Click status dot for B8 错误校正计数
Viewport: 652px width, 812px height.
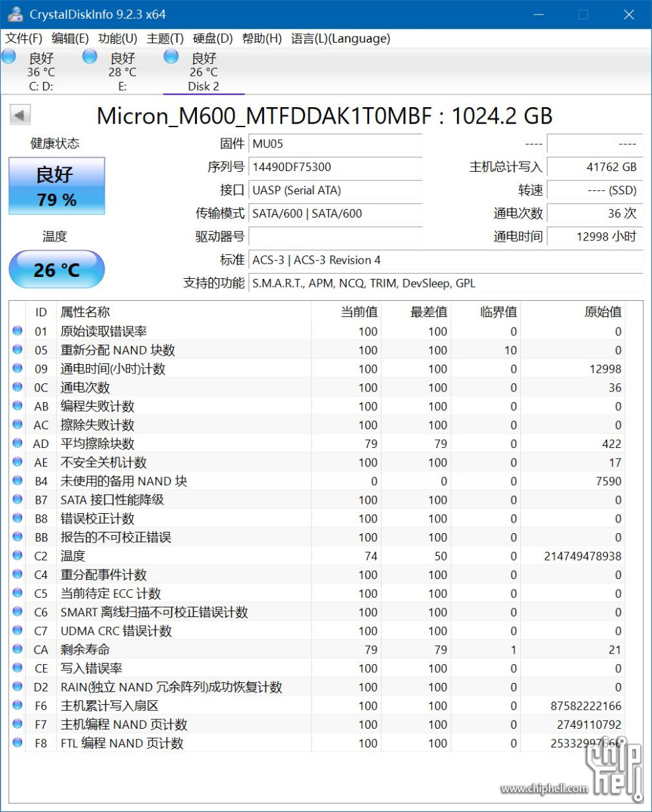coord(17,518)
